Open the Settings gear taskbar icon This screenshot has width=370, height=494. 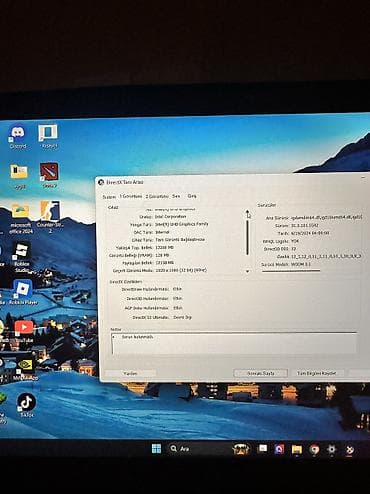pyautogui.click(x=331, y=450)
